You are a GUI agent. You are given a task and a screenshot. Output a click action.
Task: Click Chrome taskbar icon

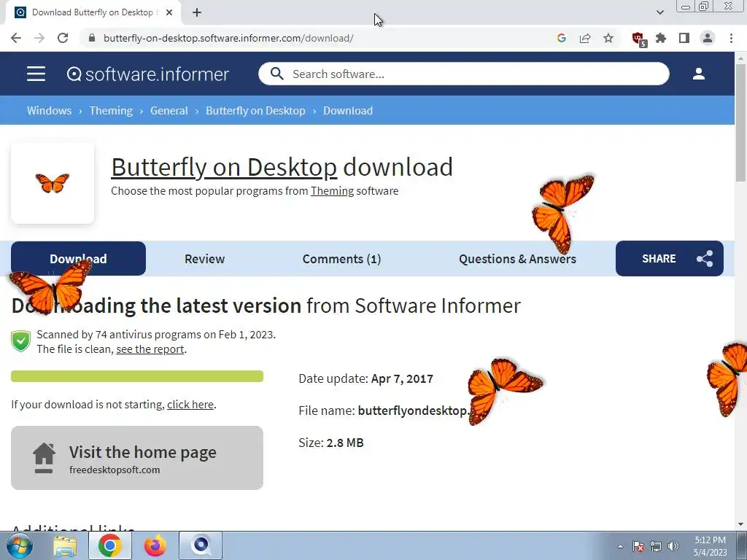(x=110, y=545)
